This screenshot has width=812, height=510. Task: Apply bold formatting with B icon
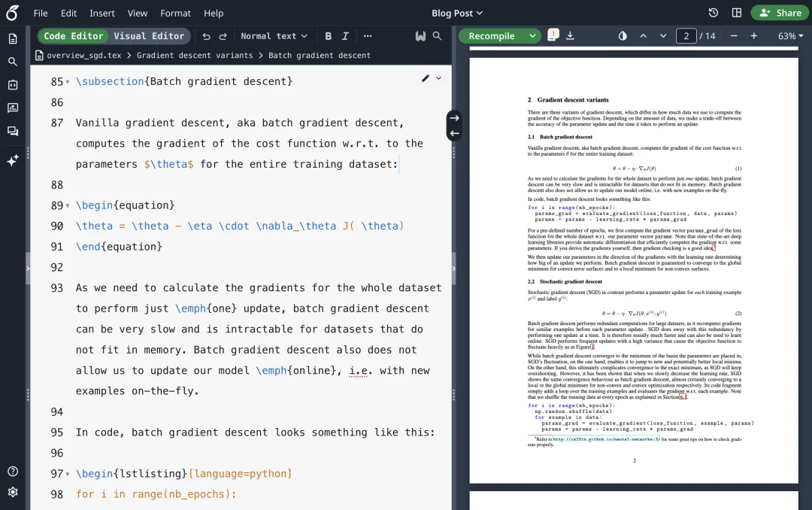(x=328, y=36)
